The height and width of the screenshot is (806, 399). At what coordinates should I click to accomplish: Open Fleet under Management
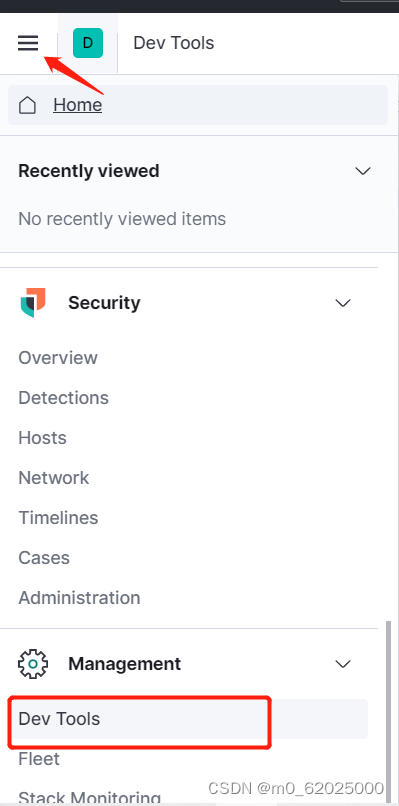point(39,759)
